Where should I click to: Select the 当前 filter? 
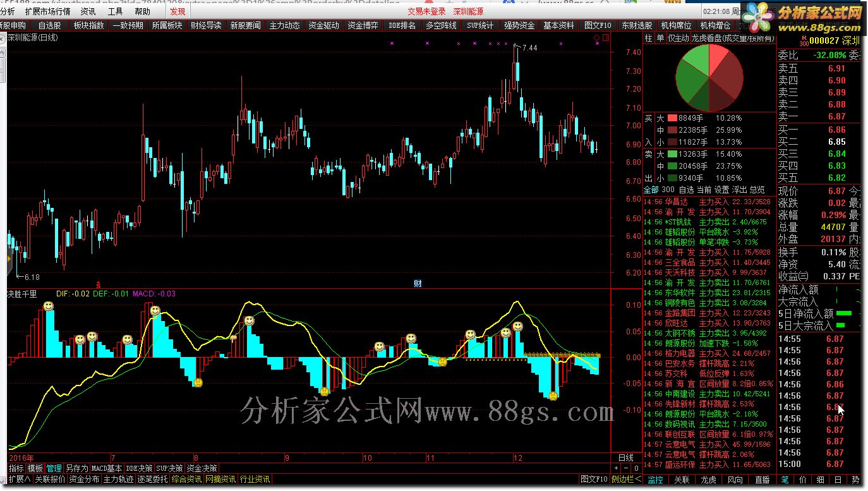tap(704, 190)
